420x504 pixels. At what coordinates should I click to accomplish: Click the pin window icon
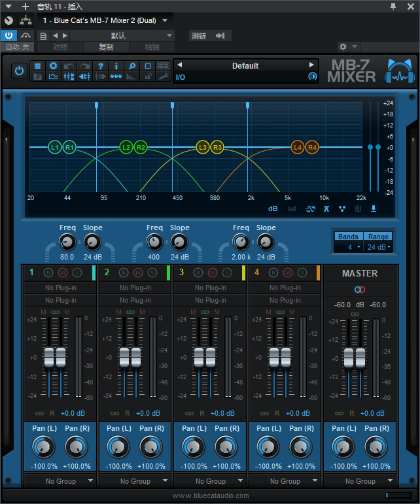pos(393,7)
